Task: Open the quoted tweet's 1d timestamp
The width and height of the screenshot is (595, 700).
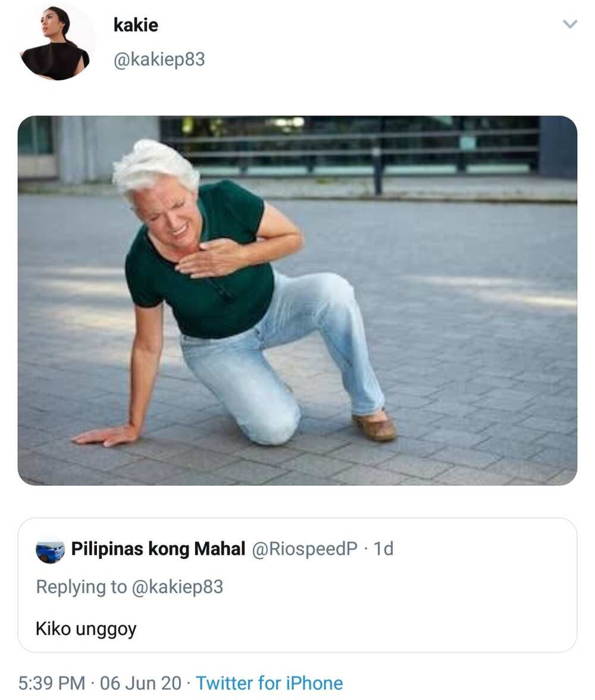Action: [383, 549]
